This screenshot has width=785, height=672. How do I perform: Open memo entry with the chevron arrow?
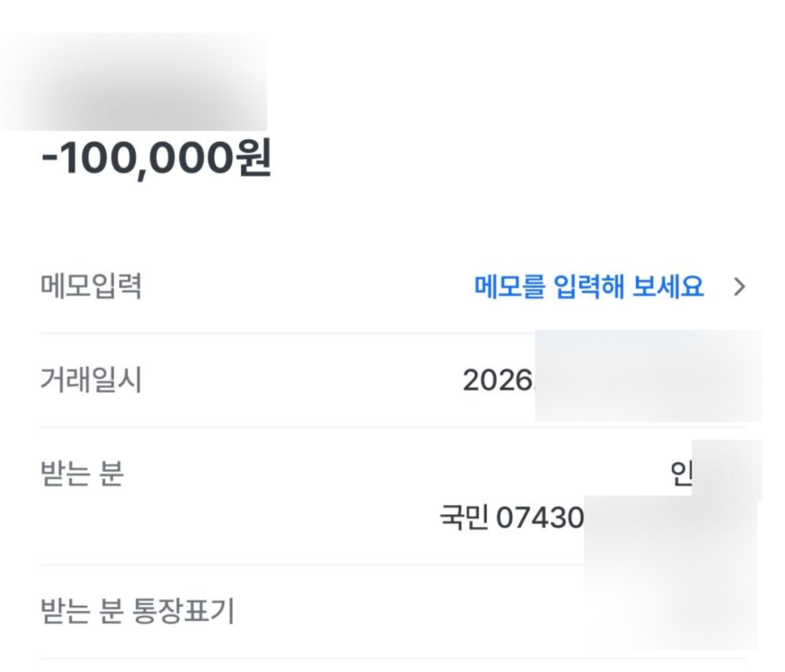click(x=739, y=287)
